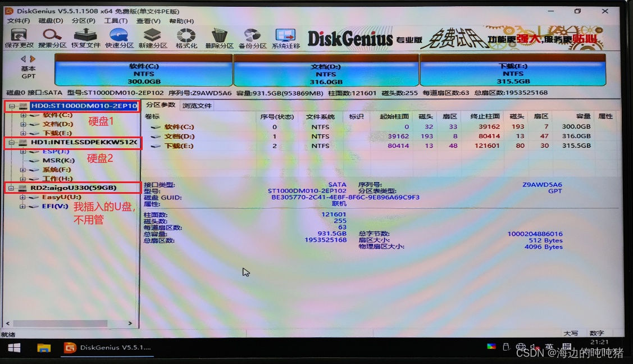
Task: Open the 查看(V) menu
Action: [x=148, y=21]
